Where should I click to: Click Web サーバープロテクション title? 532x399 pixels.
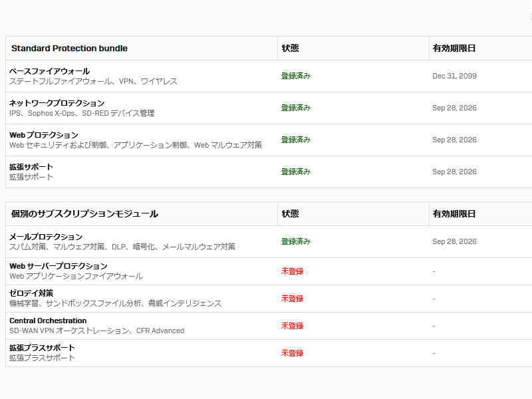click(59, 266)
